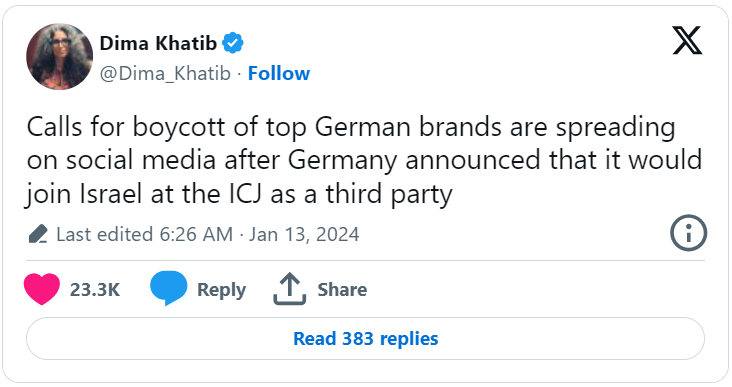
Task: Open the X logo in the corner
Action: coord(687,41)
